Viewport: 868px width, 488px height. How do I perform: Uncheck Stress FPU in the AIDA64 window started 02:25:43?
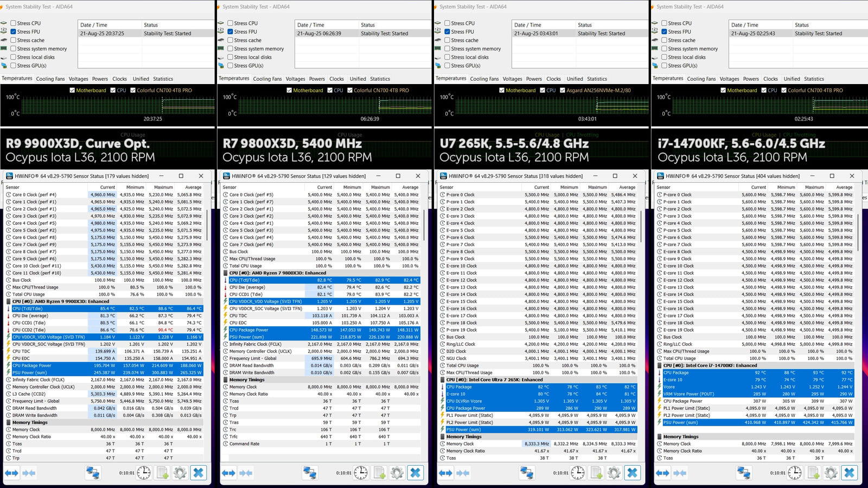[x=664, y=31]
